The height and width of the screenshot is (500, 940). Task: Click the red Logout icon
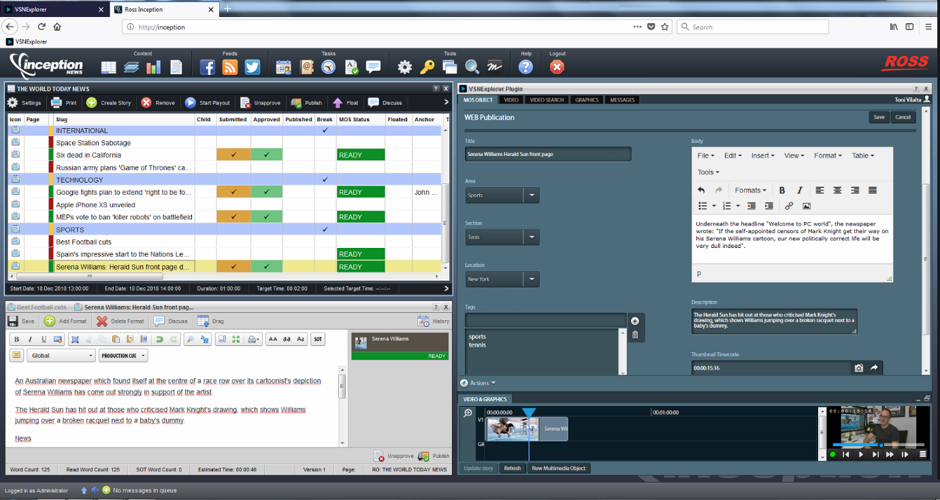coord(557,67)
